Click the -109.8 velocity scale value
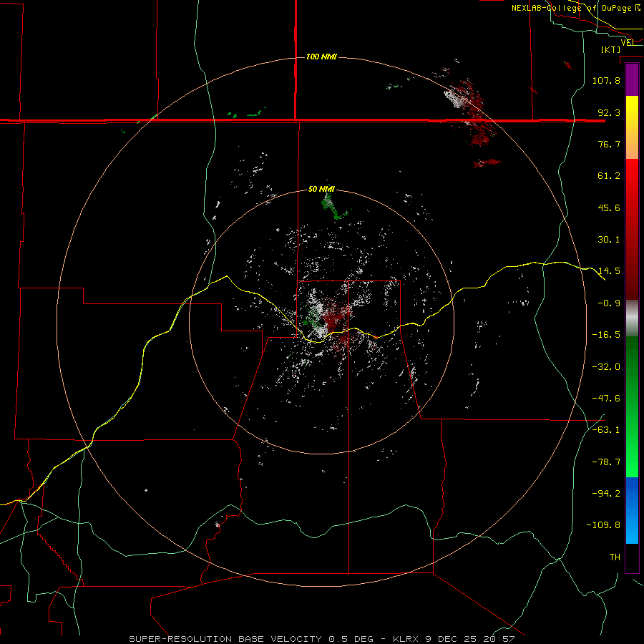The height and width of the screenshot is (644, 644). 603,525
